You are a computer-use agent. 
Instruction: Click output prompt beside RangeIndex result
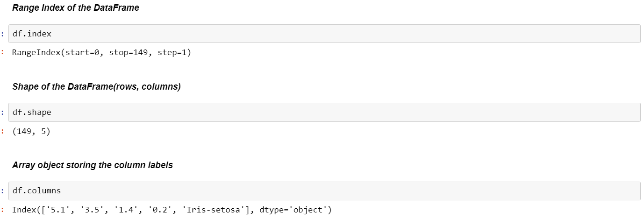click(3, 53)
